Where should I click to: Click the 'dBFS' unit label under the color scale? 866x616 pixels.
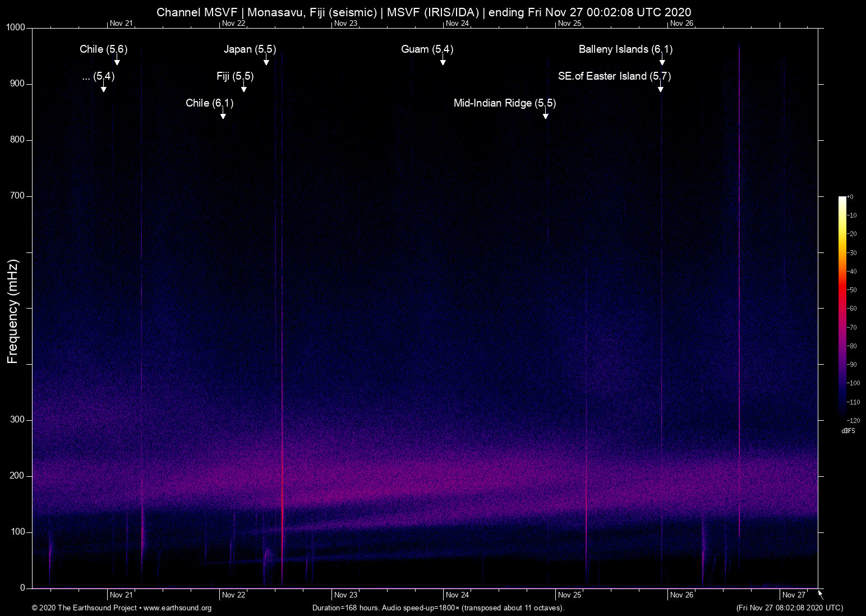click(x=848, y=431)
